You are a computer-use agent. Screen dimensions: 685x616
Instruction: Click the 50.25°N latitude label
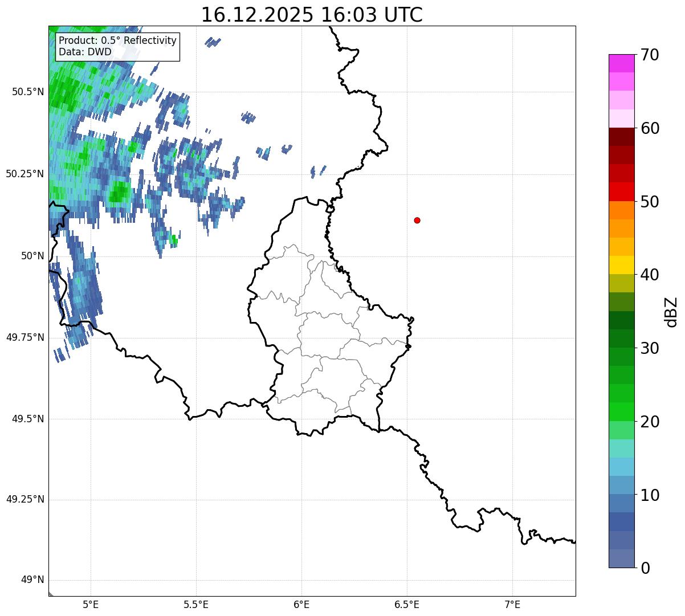click(x=25, y=174)
